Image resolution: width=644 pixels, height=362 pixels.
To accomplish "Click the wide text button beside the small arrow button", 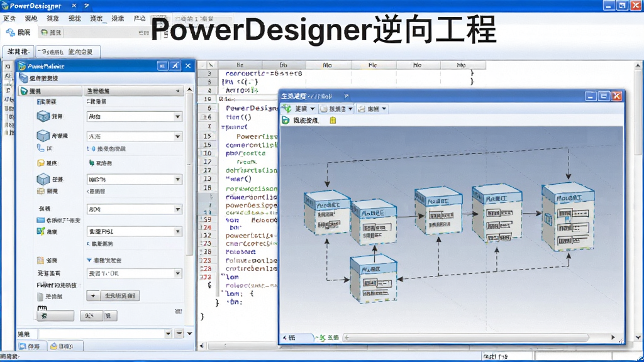I will click(120, 295).
